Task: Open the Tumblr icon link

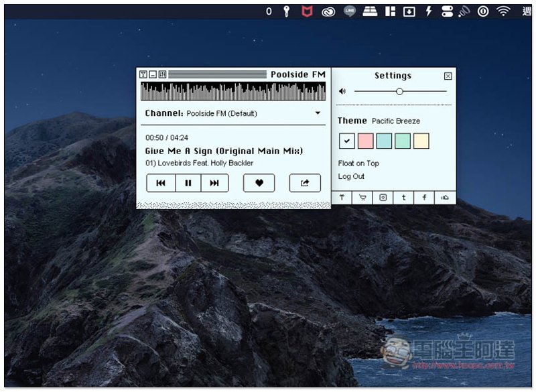Action: tap(403, 198)
